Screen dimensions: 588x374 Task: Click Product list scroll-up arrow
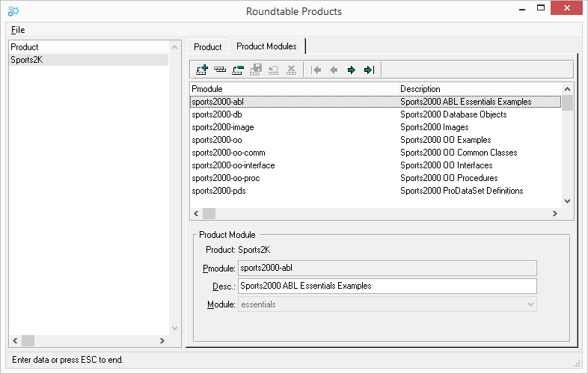coord(174,47)
